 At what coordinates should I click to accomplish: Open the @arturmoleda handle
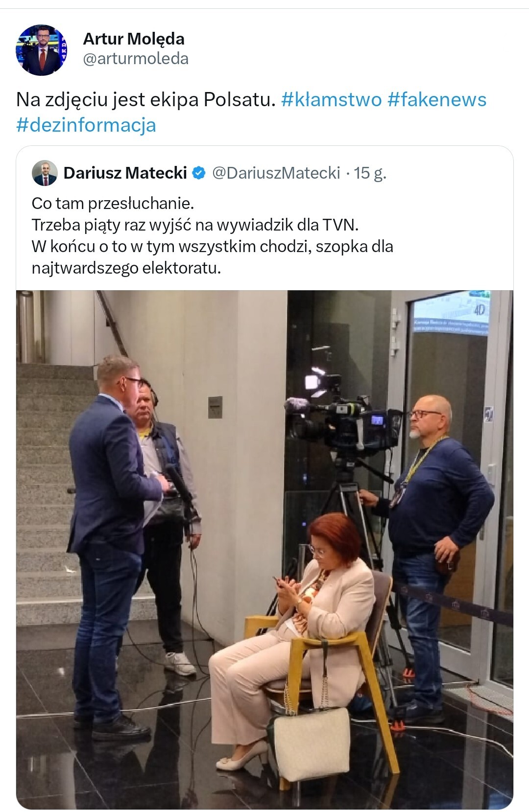136,59
